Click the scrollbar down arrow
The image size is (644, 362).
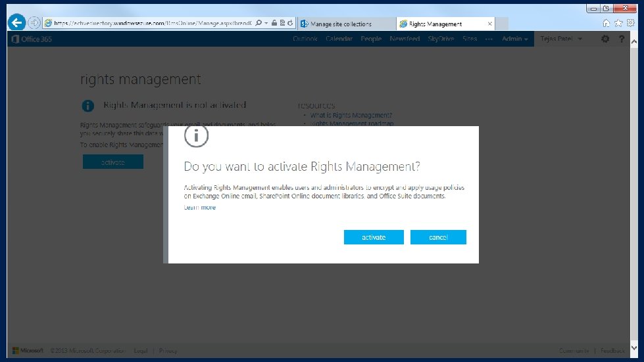634,348
